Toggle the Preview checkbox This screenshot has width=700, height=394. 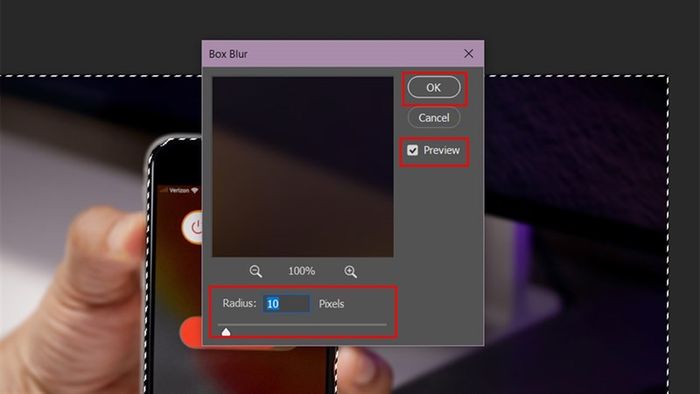(412, 150)
